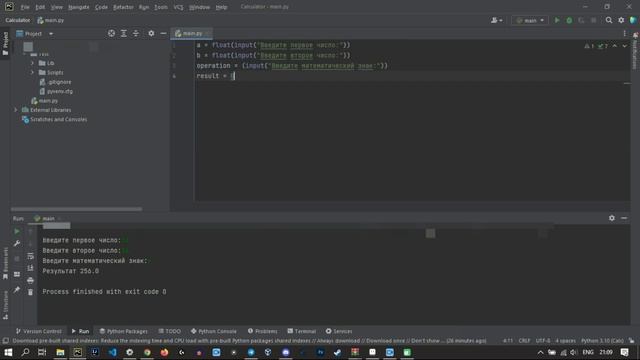The width and height of the screenshot is (640, 360).
Task: Open the main run configuration dropdown
Action: tap(529, 20)
